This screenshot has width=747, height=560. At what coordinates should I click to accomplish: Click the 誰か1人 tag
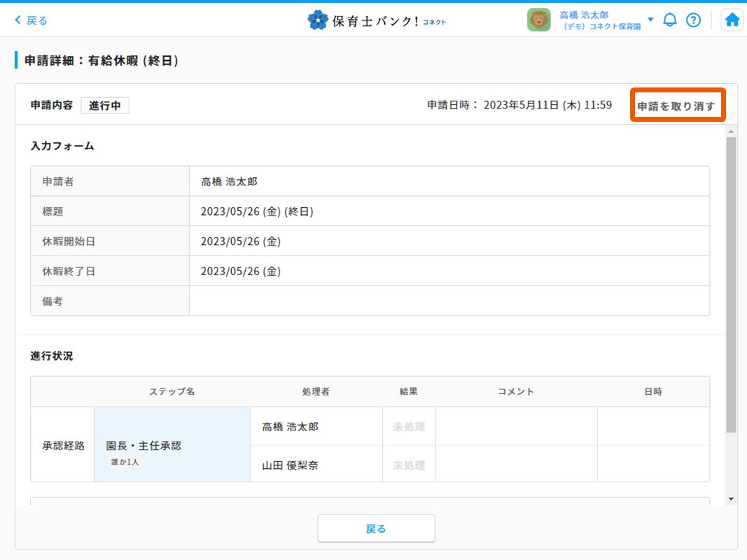124,462
